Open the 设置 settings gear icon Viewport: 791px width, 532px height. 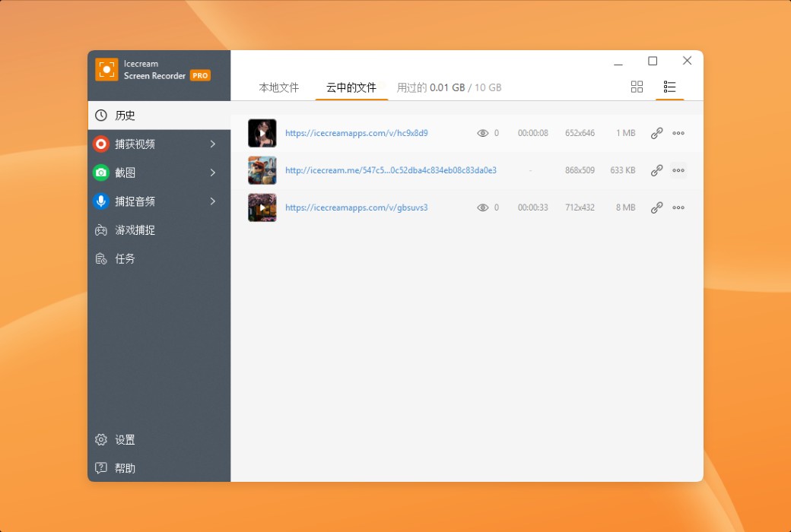click(101, 439)
